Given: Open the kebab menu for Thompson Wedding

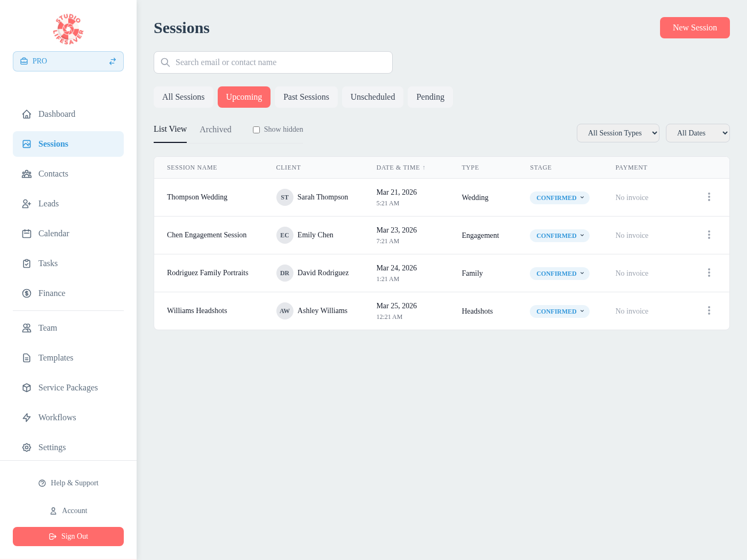Looking at the screenshot, I should tap(709, 197).
